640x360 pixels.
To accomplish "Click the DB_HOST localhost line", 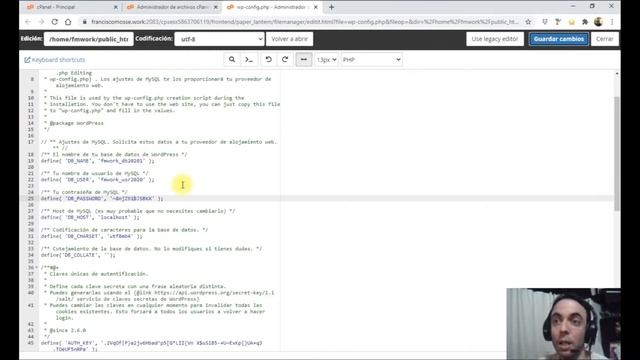I will (x=90, y=217).
